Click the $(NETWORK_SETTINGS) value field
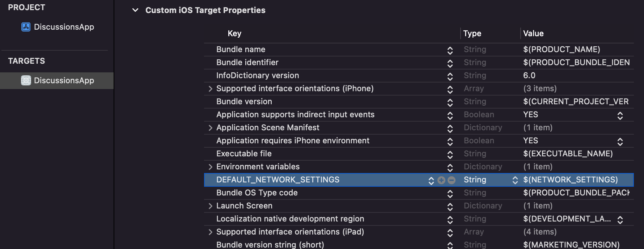The width and height of the screenshot is (644, 249). click(x=570, y=180)
